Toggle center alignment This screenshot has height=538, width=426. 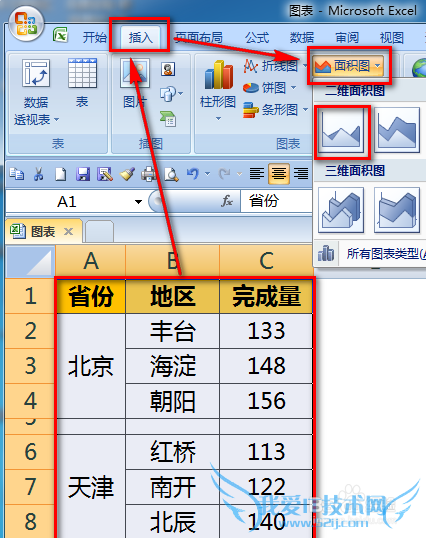point(279,174)
